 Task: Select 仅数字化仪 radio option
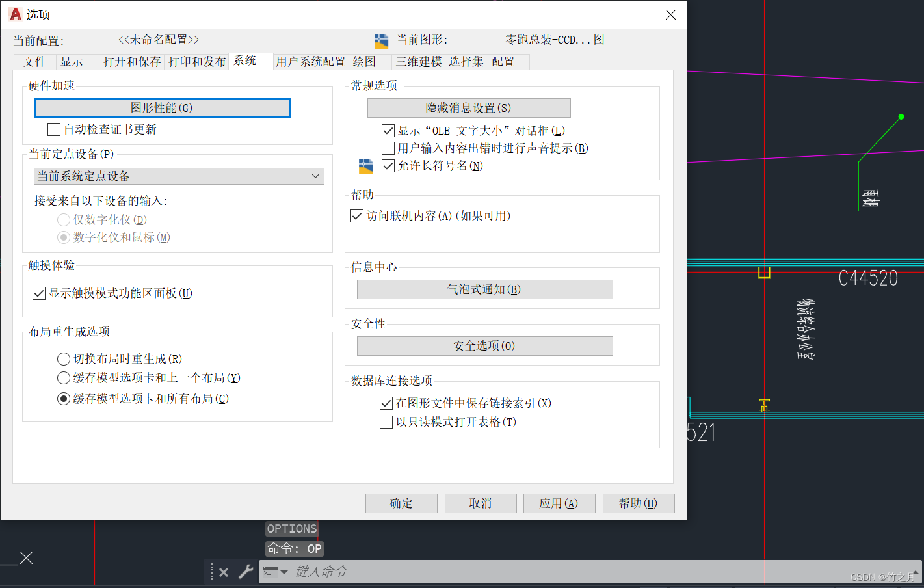pyautogui.click(x=64, y=220)
